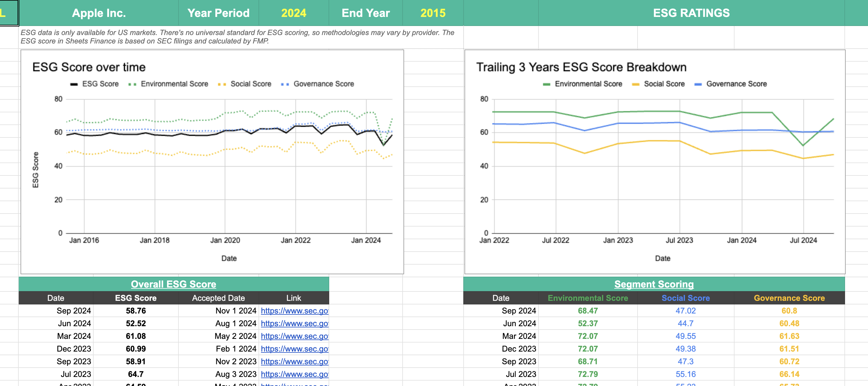Select governance score 61.63
The width and height of the screenshot is (868, 386).
coord(789,336)
